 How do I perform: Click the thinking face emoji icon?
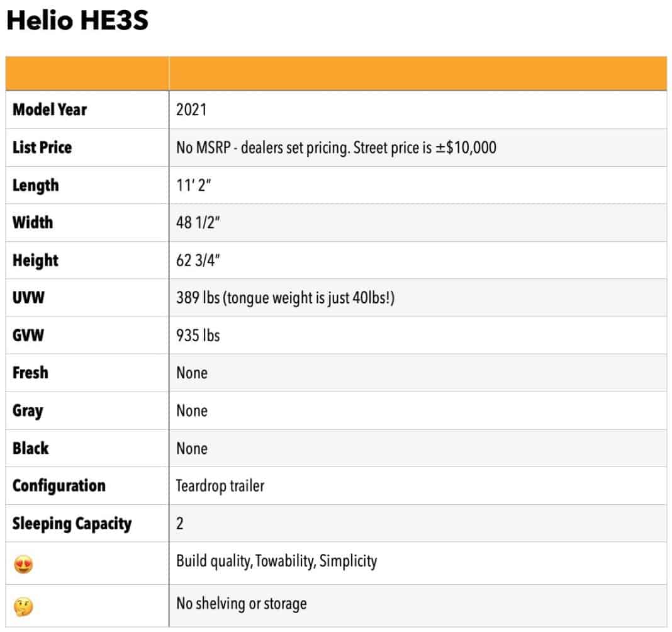[x=23, y=606]
